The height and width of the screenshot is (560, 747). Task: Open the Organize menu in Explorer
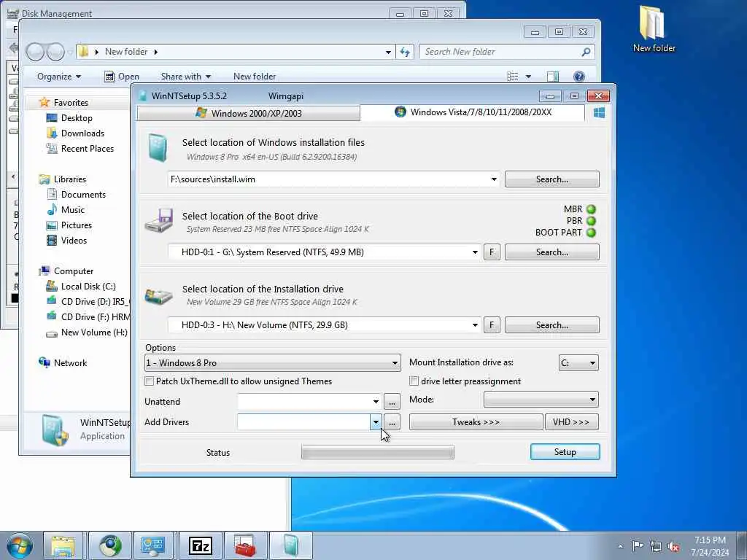[59, 77]
